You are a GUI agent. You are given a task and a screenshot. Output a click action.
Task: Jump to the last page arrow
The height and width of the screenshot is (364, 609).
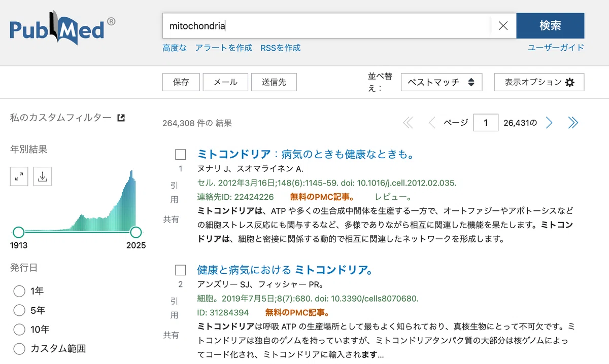pyautogui.click(x=573, y=123)
